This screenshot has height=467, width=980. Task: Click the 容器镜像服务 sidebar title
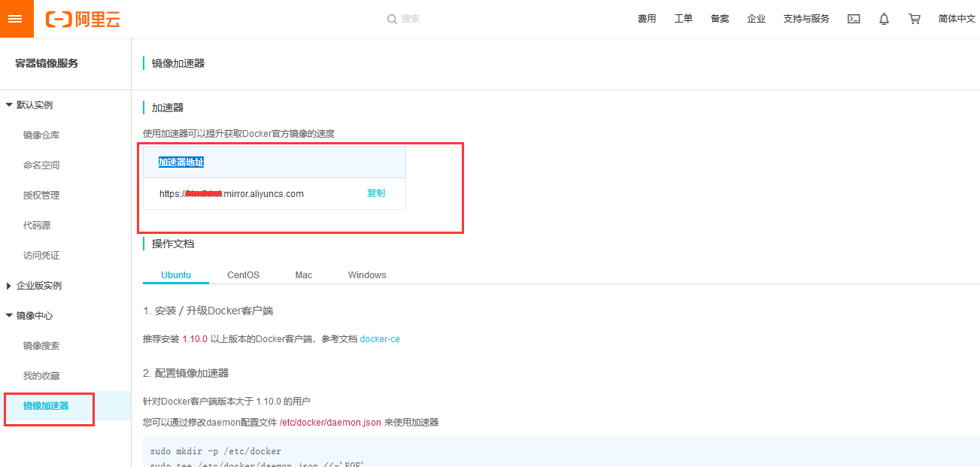click(47, 63)
